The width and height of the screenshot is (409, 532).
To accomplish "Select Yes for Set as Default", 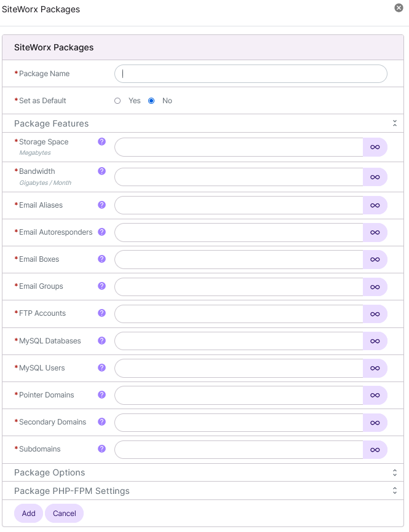I will [117, 101].
